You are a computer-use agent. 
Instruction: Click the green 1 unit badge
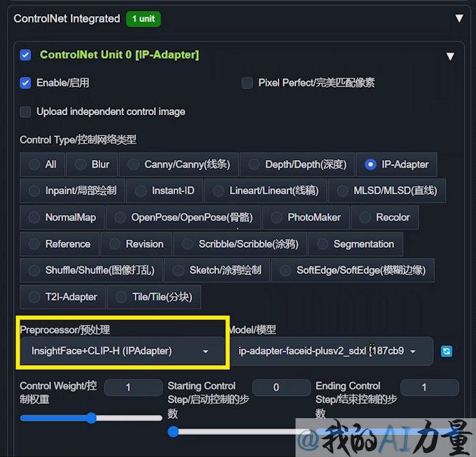click(143, 19)
